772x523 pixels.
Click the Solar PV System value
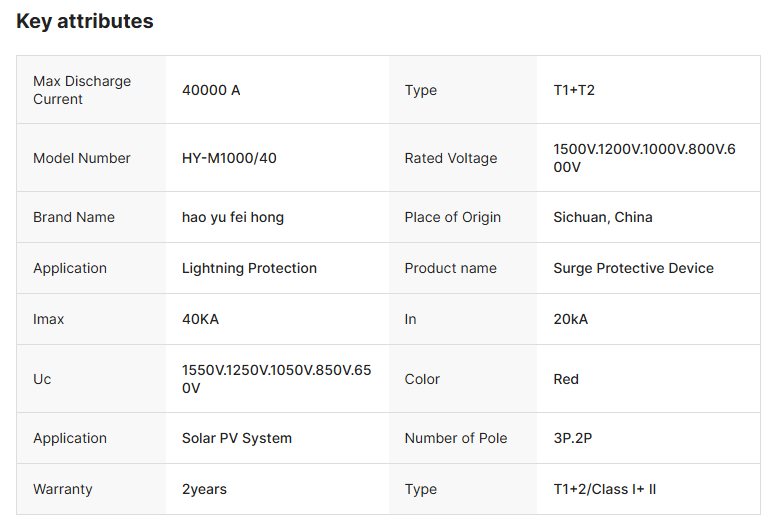point(237,438)
